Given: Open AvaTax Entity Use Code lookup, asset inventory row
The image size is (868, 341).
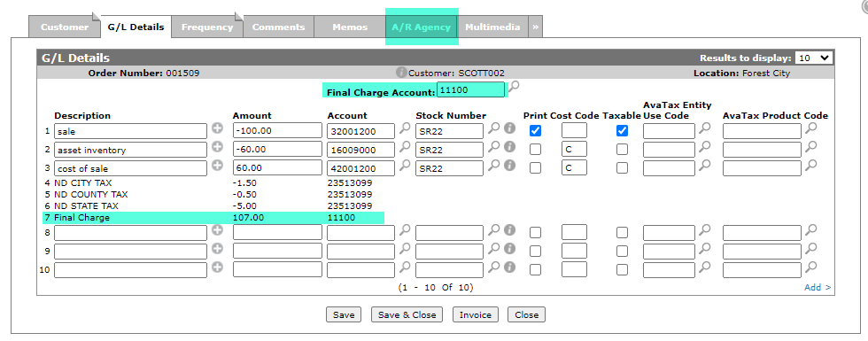Looking at the screenshot, I should tap(704, 147).
